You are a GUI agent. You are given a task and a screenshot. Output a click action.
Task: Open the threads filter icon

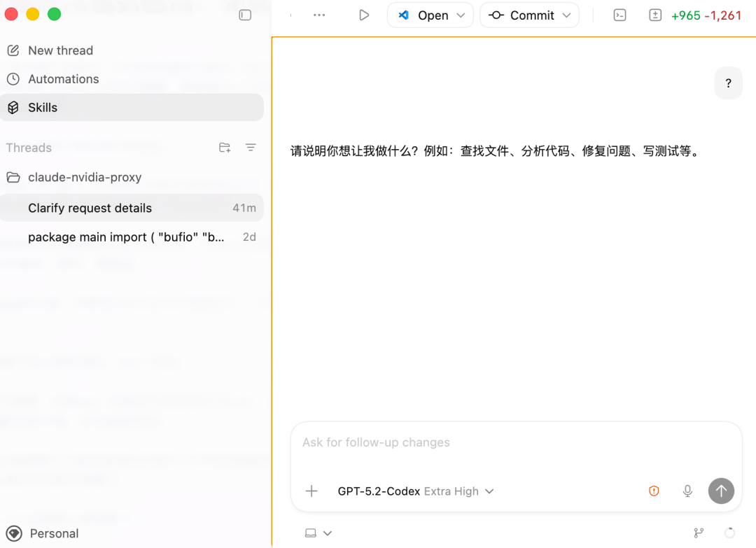251,148
